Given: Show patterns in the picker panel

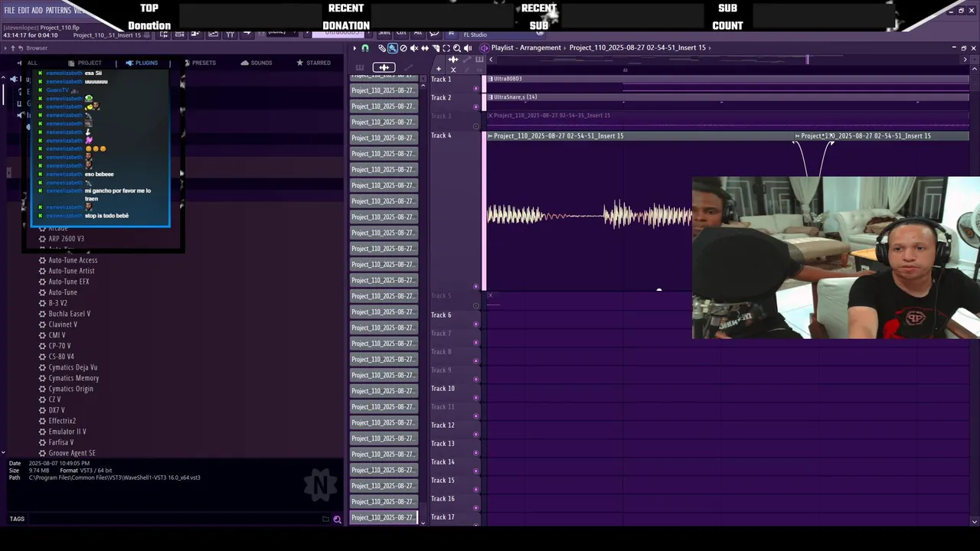Looking at the screenshot, I should point(360,67).
